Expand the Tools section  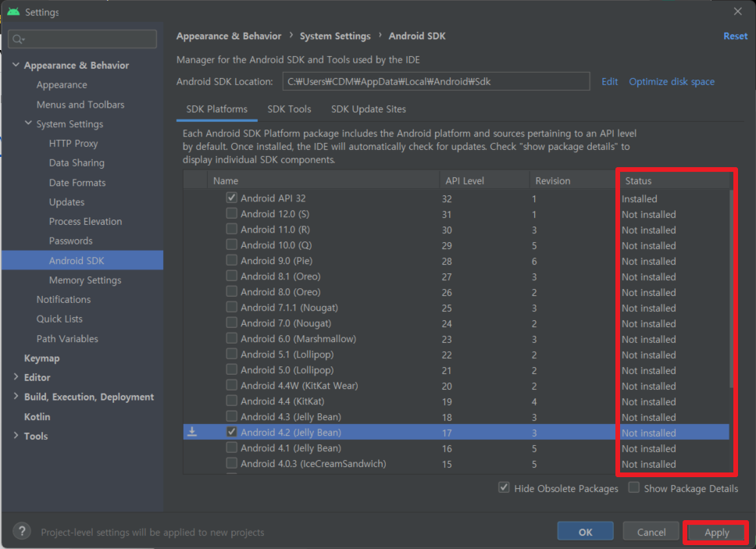coord(16,436)
